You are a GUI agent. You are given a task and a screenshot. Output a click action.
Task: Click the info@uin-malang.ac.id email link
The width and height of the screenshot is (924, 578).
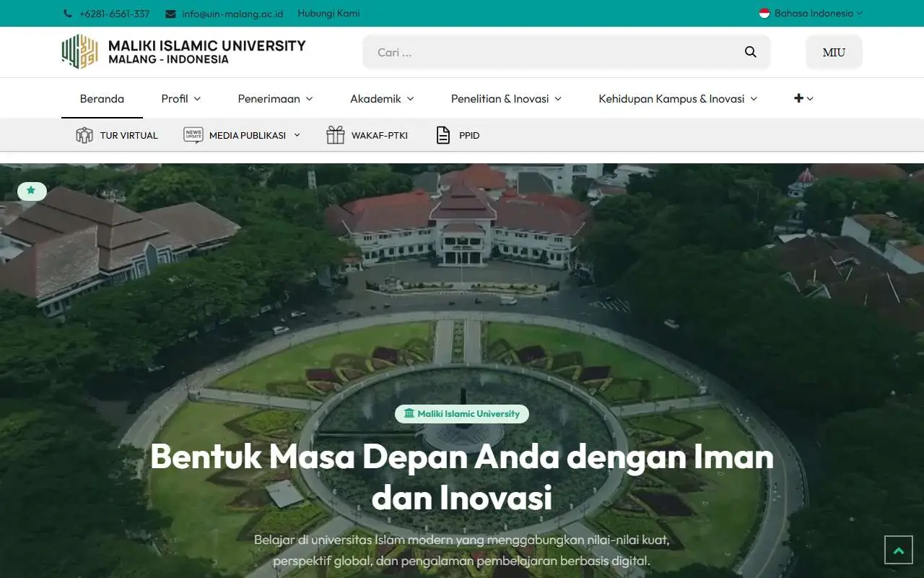coord(232,14)
